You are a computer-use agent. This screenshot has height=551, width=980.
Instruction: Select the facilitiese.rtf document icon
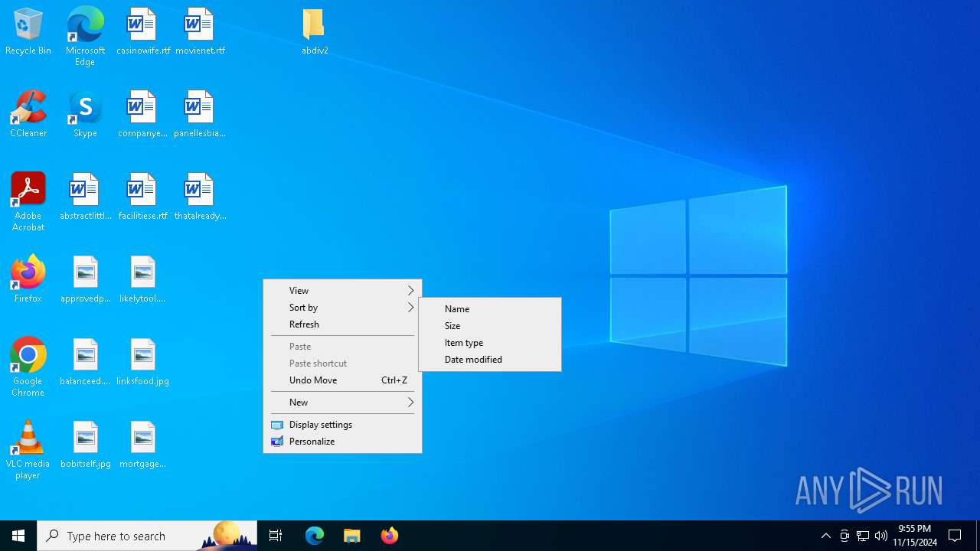[x=143, y=197]
